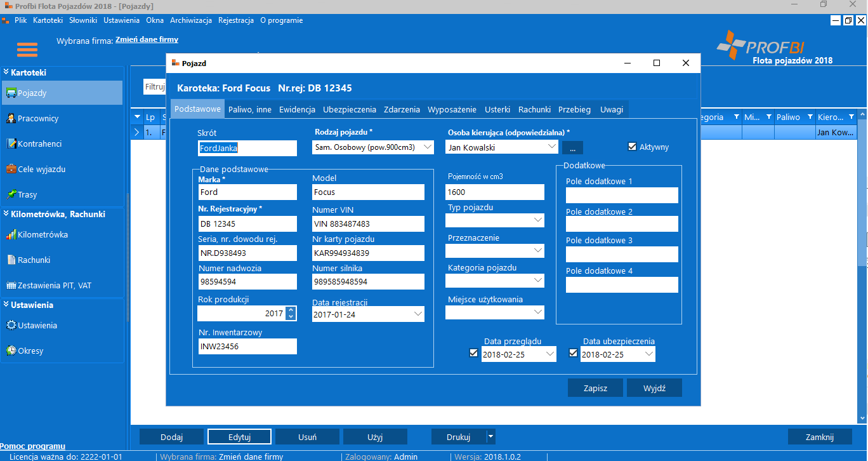Open Pracownicy in the sidebar
Image resolution: width=868 pixels, height=461 pixels.
(x=62, y=118)
